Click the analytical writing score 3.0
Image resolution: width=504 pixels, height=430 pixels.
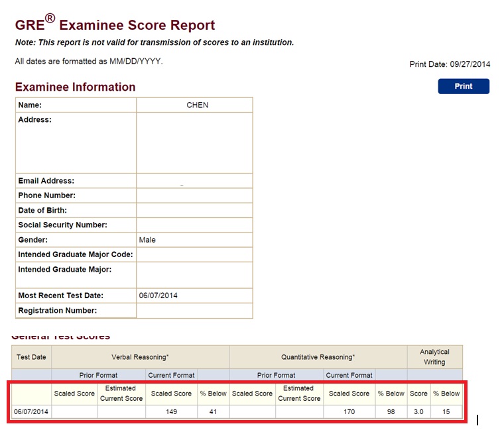click(418, 411)
